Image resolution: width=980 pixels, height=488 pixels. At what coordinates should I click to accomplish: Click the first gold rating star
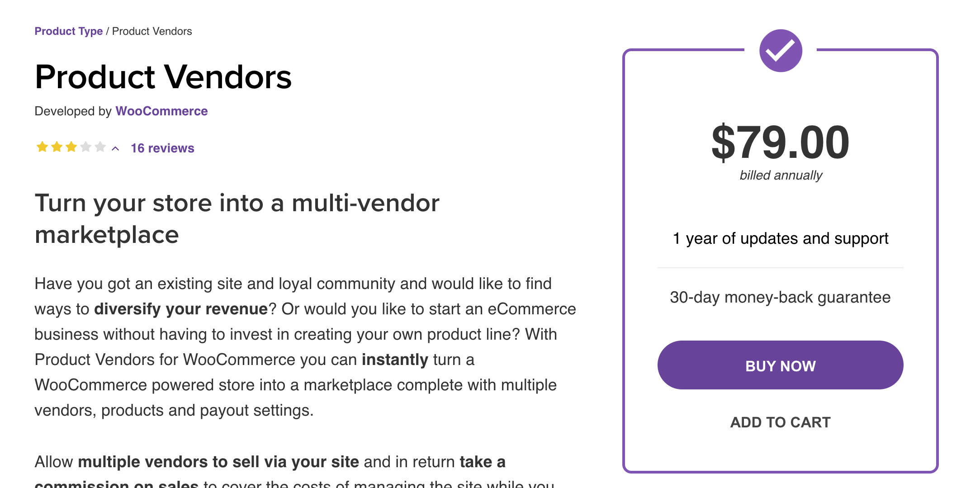[42, 147]
